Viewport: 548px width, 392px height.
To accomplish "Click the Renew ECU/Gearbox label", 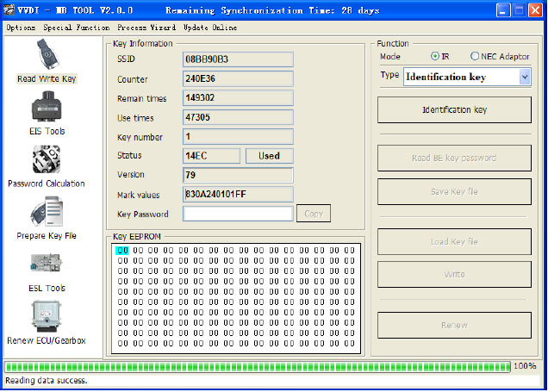I will (47, 340).
